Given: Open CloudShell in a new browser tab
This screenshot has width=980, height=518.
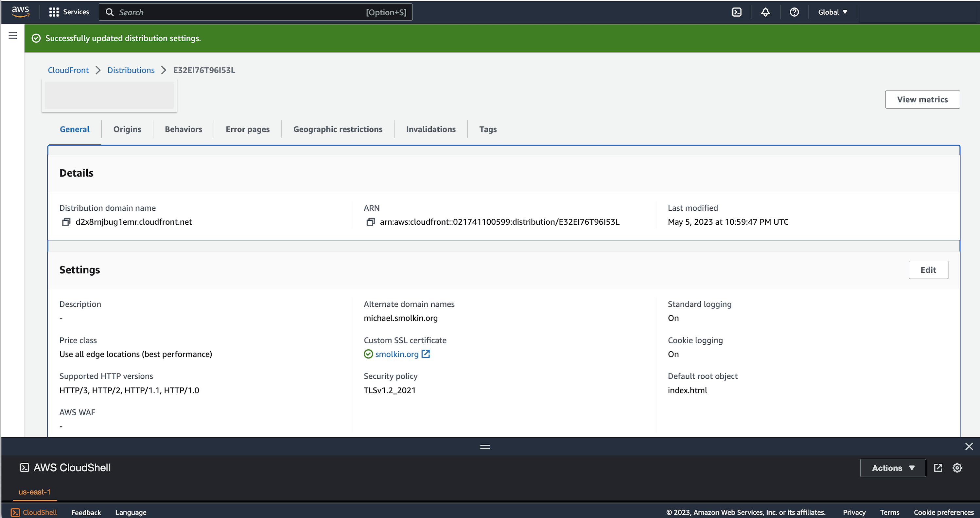Looking at the screenshot, I should (938, 468).
